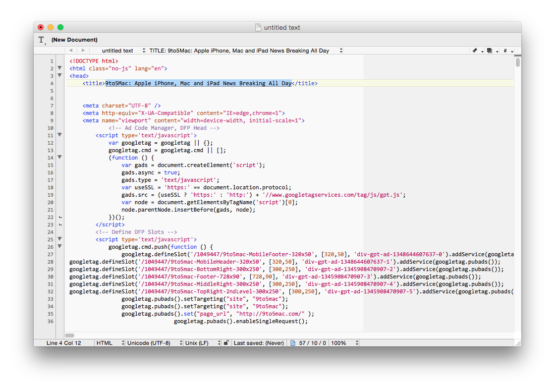Collapse the html block fold triangle on line 2
The image size is (555, 392).
tap(59, 68)
